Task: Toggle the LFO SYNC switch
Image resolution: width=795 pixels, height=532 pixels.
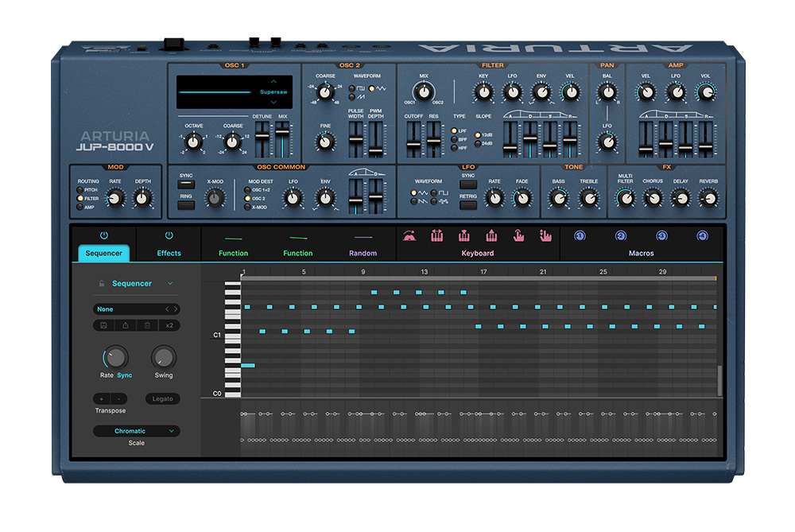Action: tap(468, 184)
